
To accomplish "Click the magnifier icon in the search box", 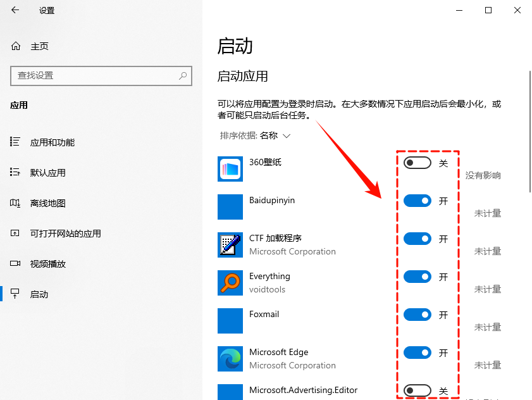I will [x=183, y=75].
